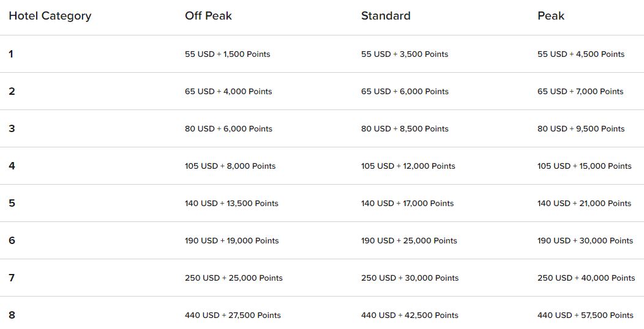Screen dimensions: 644x329
Task: Select hotel category 8 row label
Action: 12,315
